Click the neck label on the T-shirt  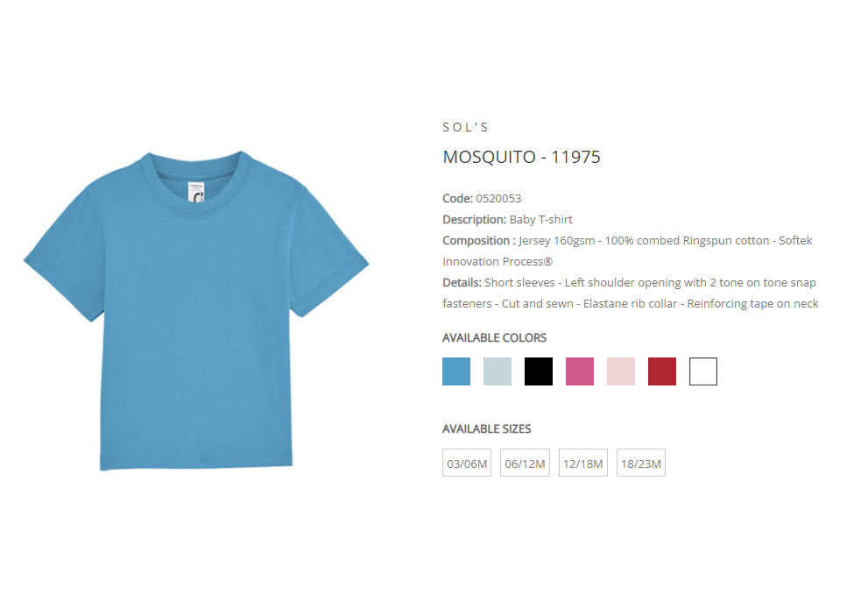click(x=196, y=192)
